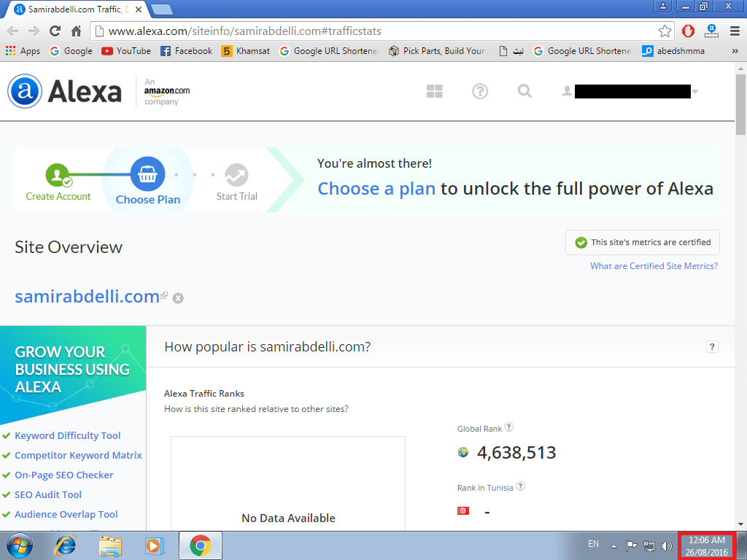The height and width of the screenshot is (560, 747).
Task: Open the abedshmma bookmark
Action: 673,51
